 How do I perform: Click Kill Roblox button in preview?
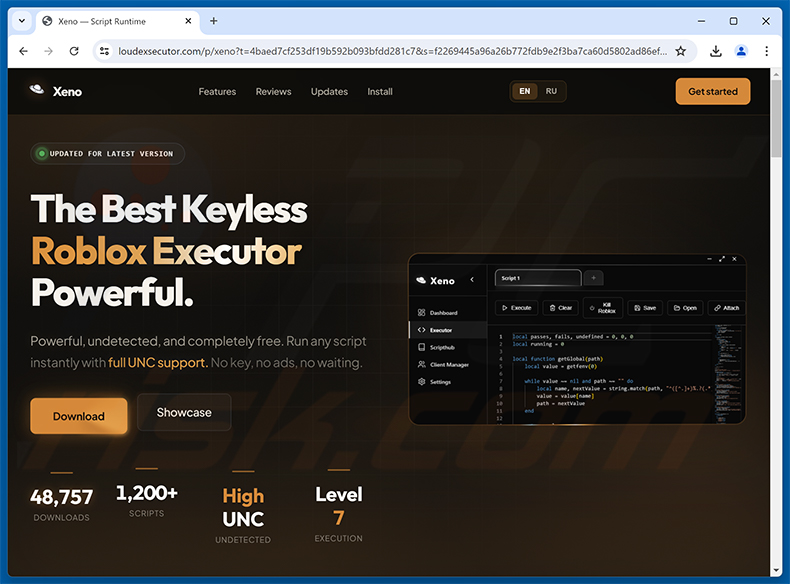[603, 308]
